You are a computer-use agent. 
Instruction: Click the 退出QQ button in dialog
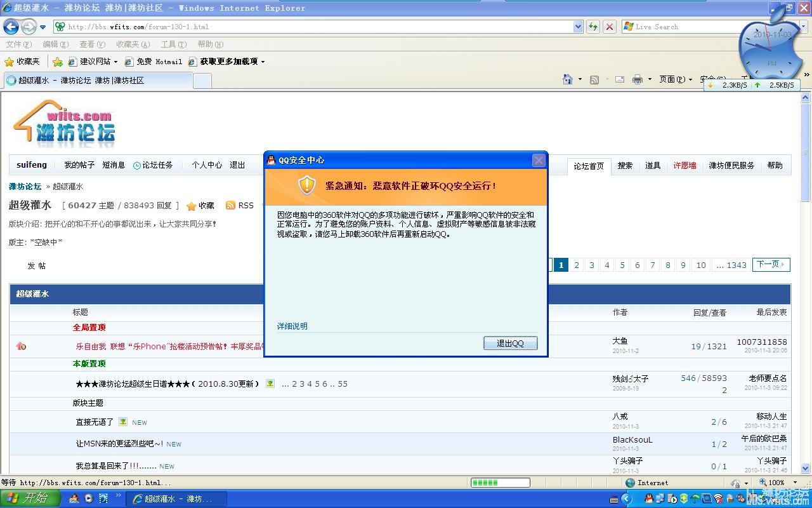tap(510, 343)
